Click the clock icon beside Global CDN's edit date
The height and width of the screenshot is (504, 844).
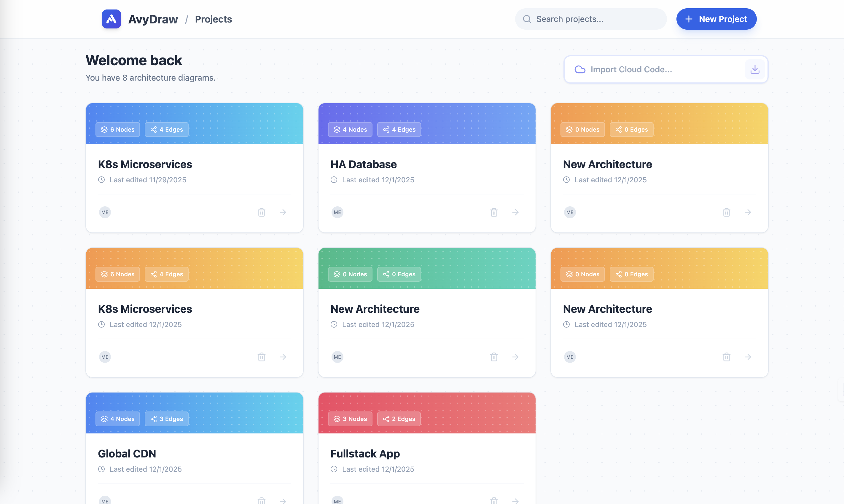101,469
